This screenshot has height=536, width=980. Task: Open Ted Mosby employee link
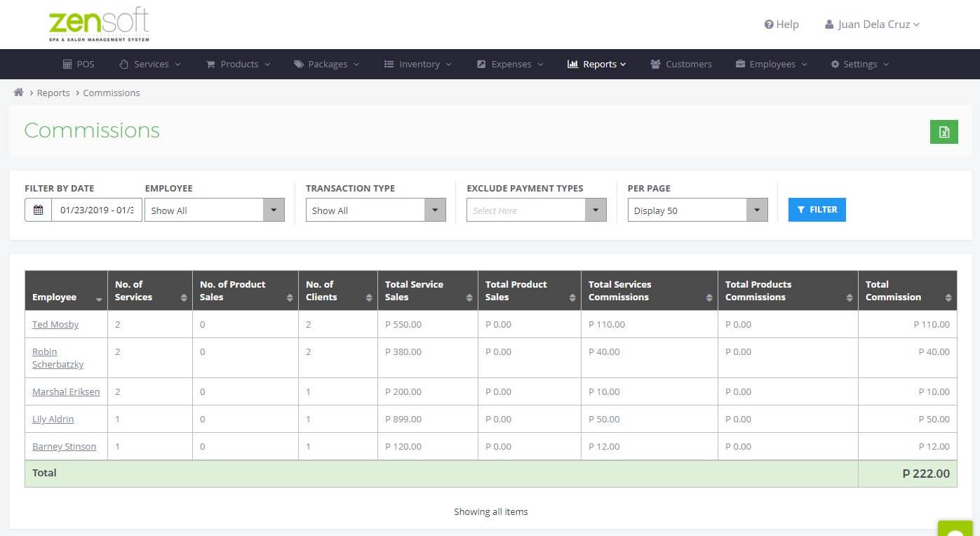click(x=55, y=324)
